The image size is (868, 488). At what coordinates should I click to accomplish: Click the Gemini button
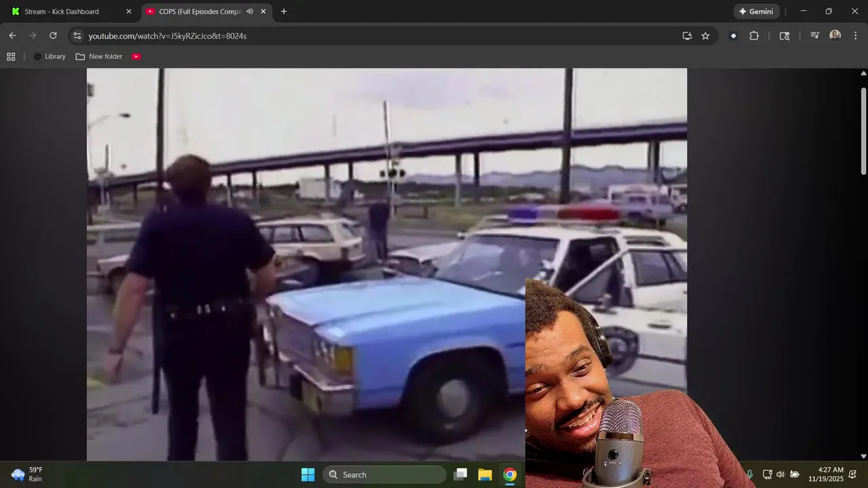(x=756, y=12)
